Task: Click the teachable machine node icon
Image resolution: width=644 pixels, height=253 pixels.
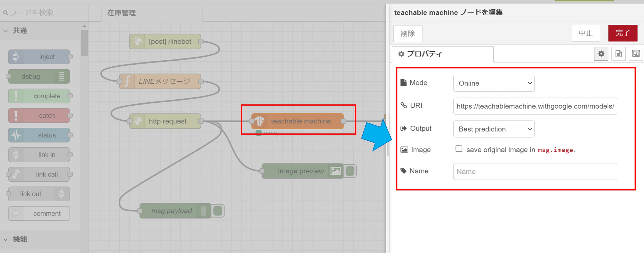Action: 259,121
